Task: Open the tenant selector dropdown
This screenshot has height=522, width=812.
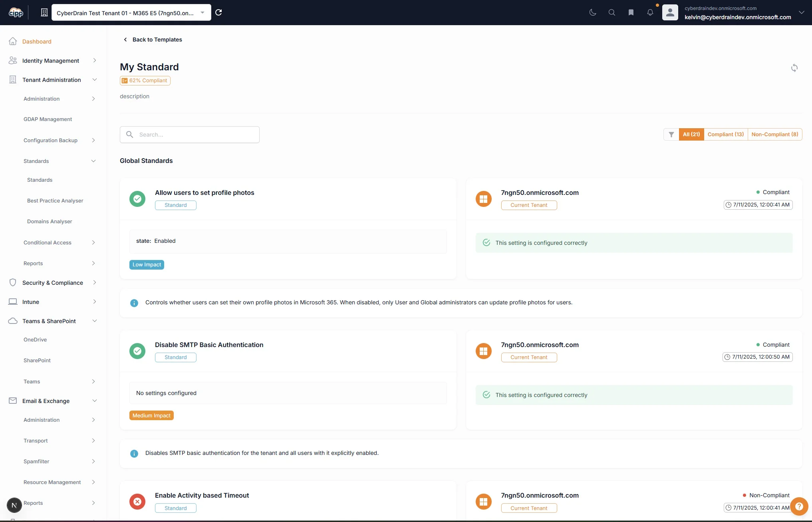Action: click(x=131, y=13)
